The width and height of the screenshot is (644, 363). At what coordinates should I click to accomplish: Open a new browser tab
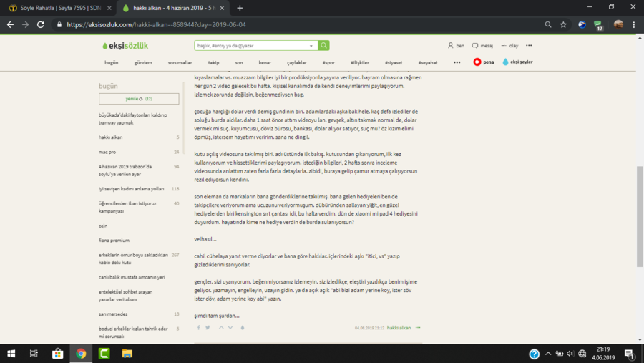(240, 8)
